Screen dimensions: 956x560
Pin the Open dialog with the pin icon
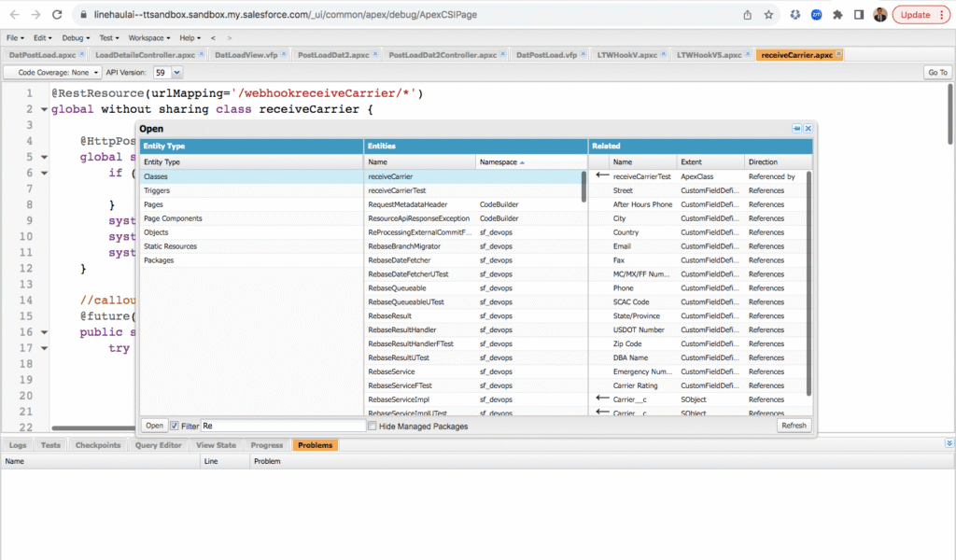796,129
